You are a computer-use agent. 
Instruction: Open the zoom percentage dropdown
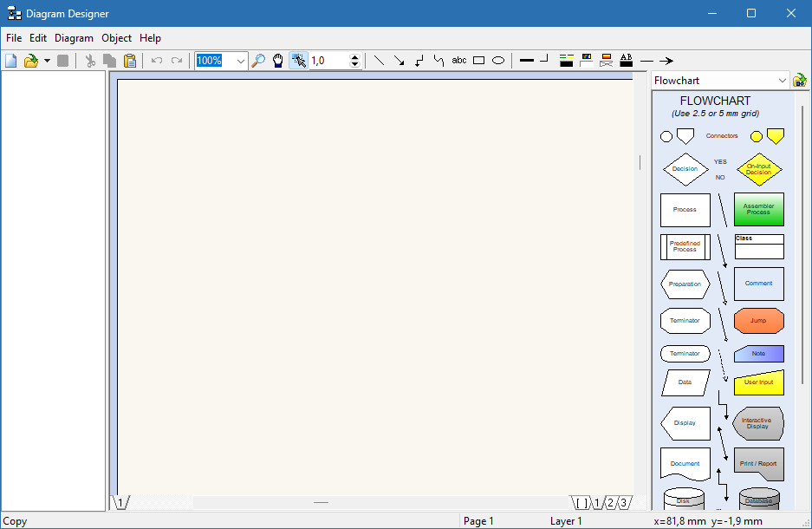(240, 61)
